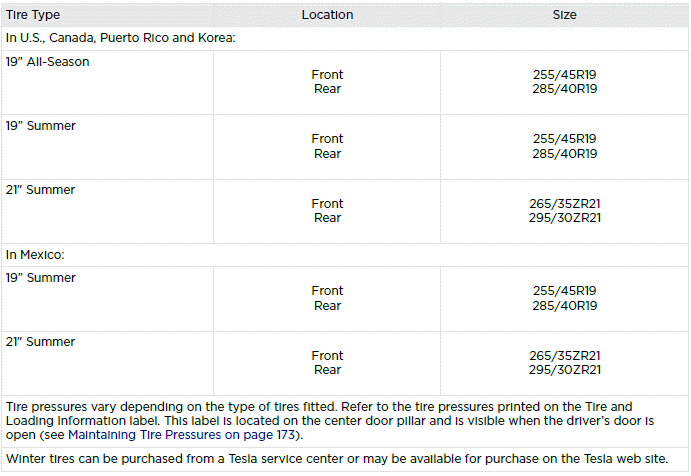Click the first 295/30ZR21 rear size value
The height and width of the screenshot is (476, 691).
565,218
